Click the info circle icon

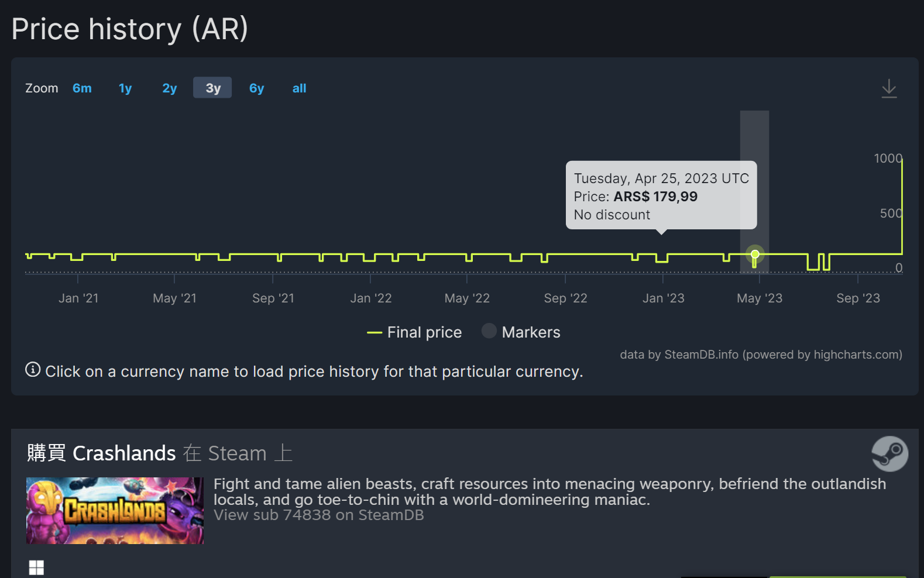coord(33,370)
